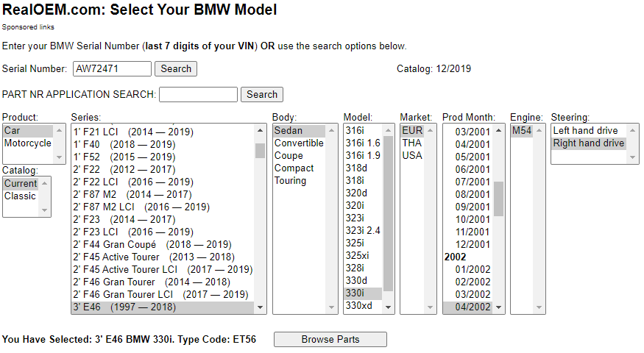The image size is (644, 353).
Task: Choose 2' F46 Gran Tourer (2014 — 2018)
Action: 163,282
